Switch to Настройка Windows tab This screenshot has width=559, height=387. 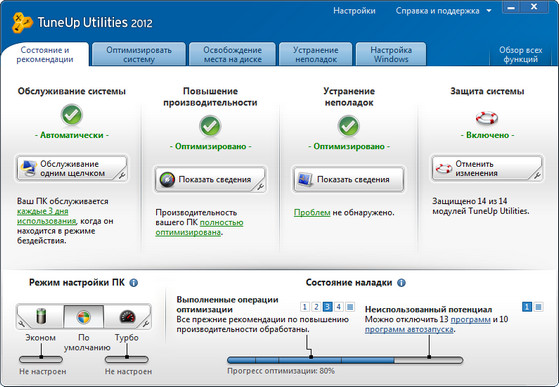click(391, 55)
